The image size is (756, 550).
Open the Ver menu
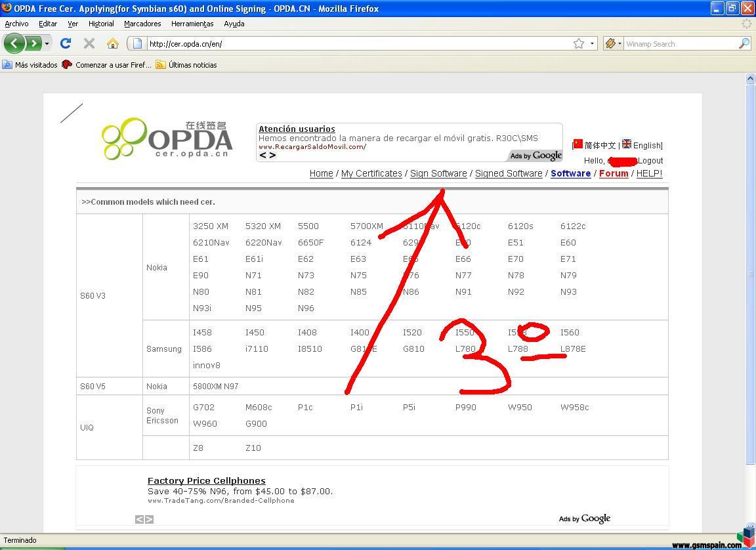point(73,24)
